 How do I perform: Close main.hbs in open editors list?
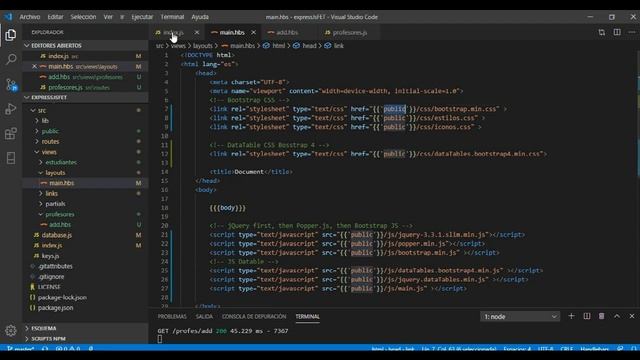34,67
